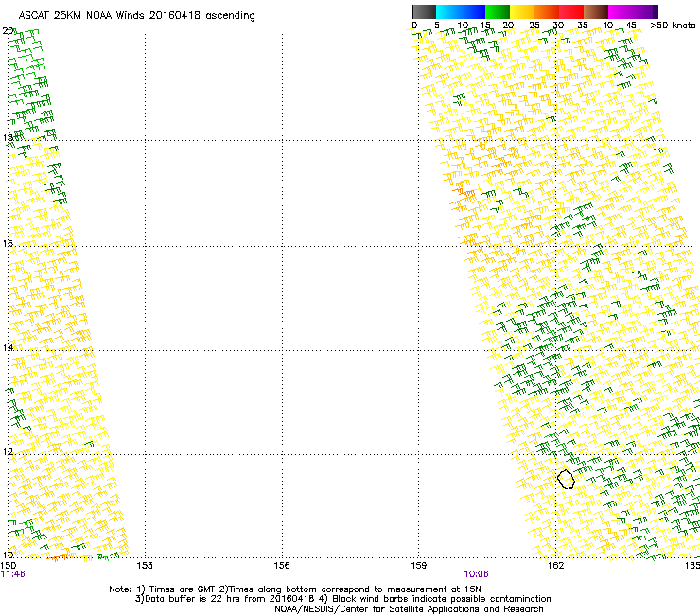This screenshot has width=700, height=615.
Task: Click longitude axis label '153'
Action: point(145,566)
